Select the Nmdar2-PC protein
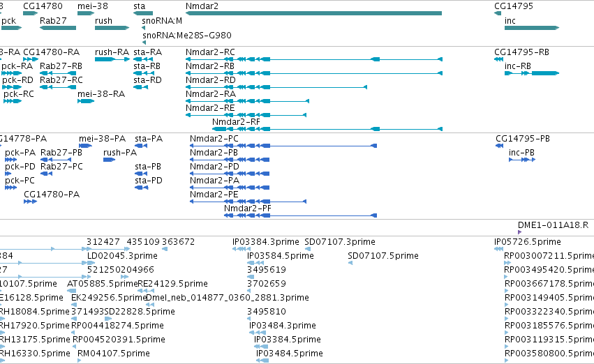The height and width of the screenshot is (364, 594). (x=283, y=146)
